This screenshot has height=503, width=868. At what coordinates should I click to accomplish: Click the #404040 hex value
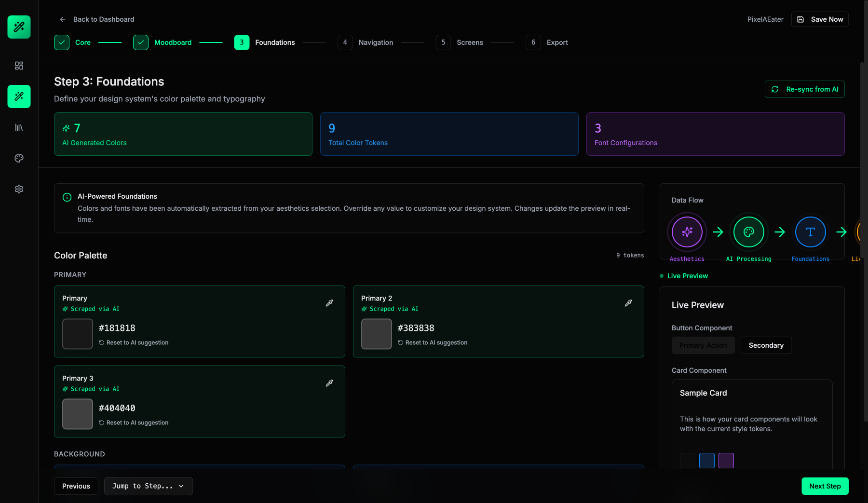coord(117,408)
